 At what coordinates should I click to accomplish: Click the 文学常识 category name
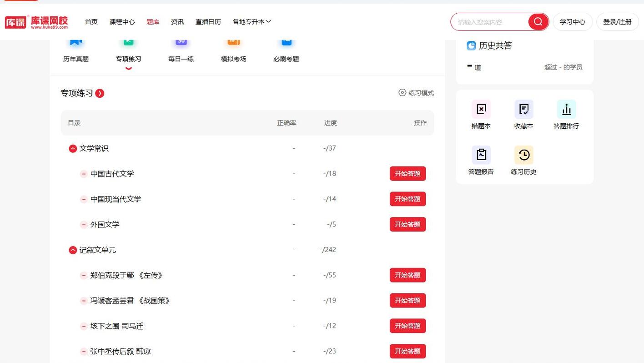pyautogui.click(x=94, y=148)
